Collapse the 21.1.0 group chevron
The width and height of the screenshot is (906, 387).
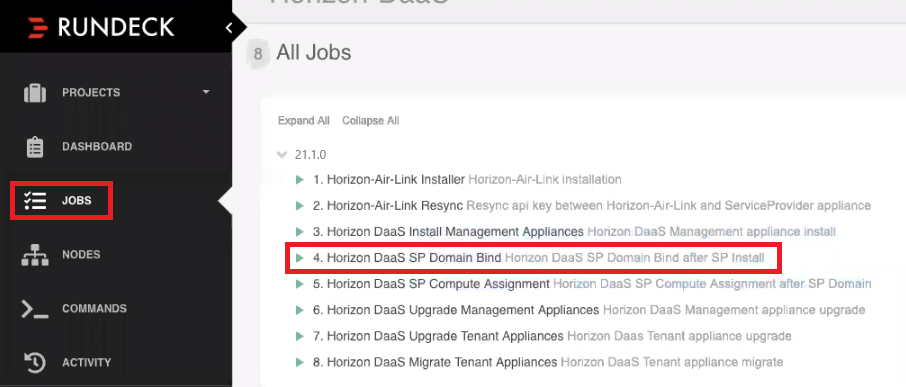[282, 155]
